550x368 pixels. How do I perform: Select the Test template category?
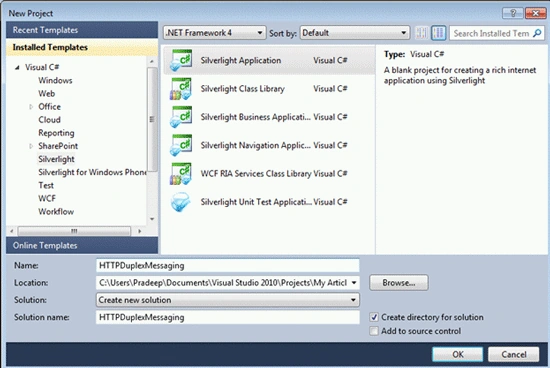(46, 185)
